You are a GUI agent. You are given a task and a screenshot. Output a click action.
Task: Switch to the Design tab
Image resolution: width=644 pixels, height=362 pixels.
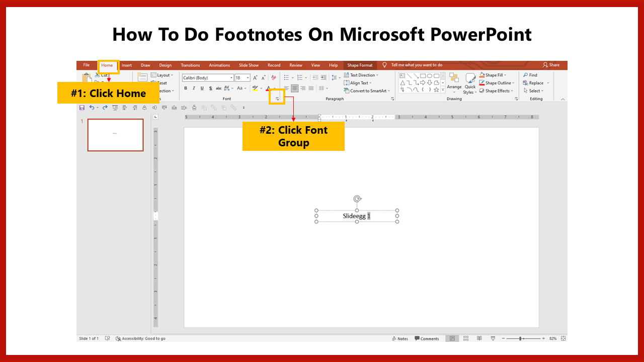(x=165, y=65)
